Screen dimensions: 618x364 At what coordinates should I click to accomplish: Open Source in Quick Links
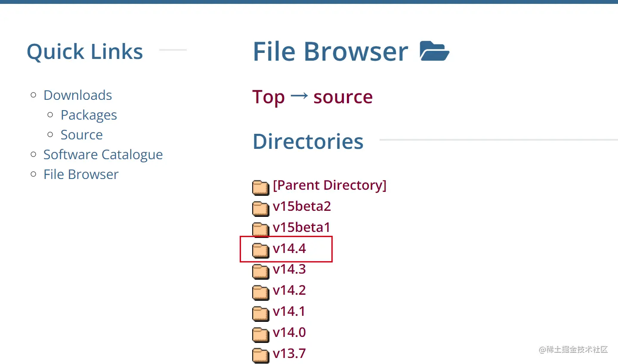click(x=82, y=135)
